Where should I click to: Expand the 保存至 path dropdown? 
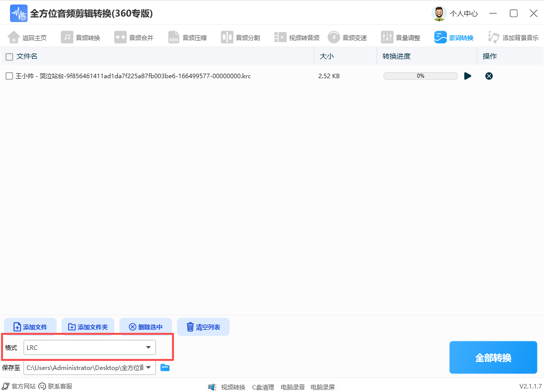click(x=149, y=367)
